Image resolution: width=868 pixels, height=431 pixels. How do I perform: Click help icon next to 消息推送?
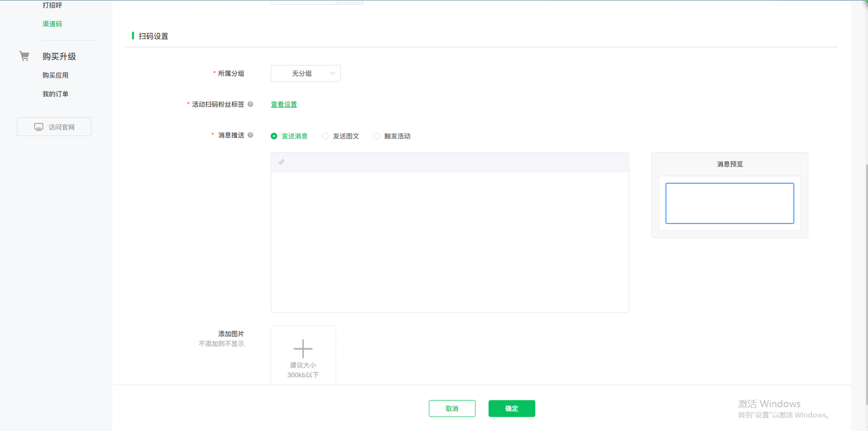pos(251,135)
